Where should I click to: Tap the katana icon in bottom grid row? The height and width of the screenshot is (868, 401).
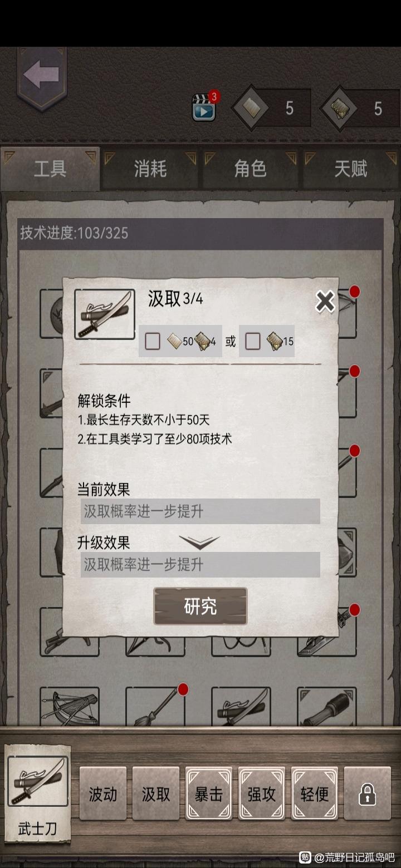click(x=241, y=707)
